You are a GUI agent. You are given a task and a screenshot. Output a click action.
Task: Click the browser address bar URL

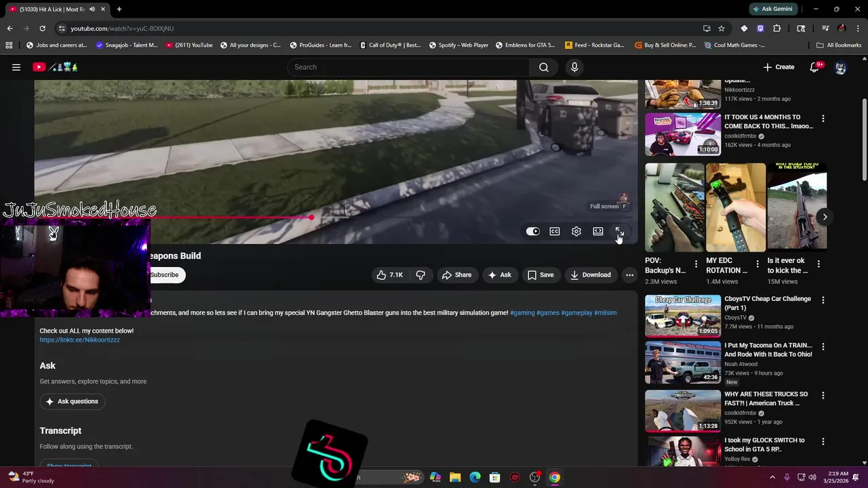coord(122,28)
